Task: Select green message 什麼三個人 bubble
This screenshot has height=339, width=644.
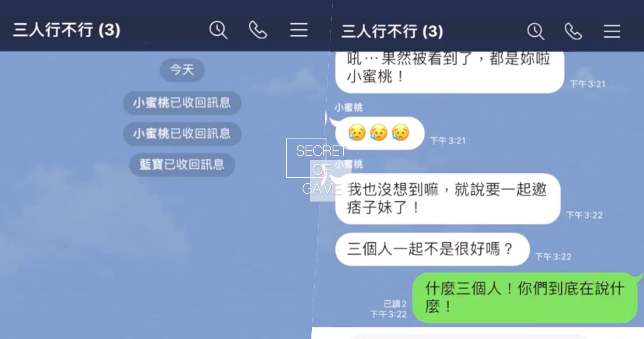Action: [526, 297]
